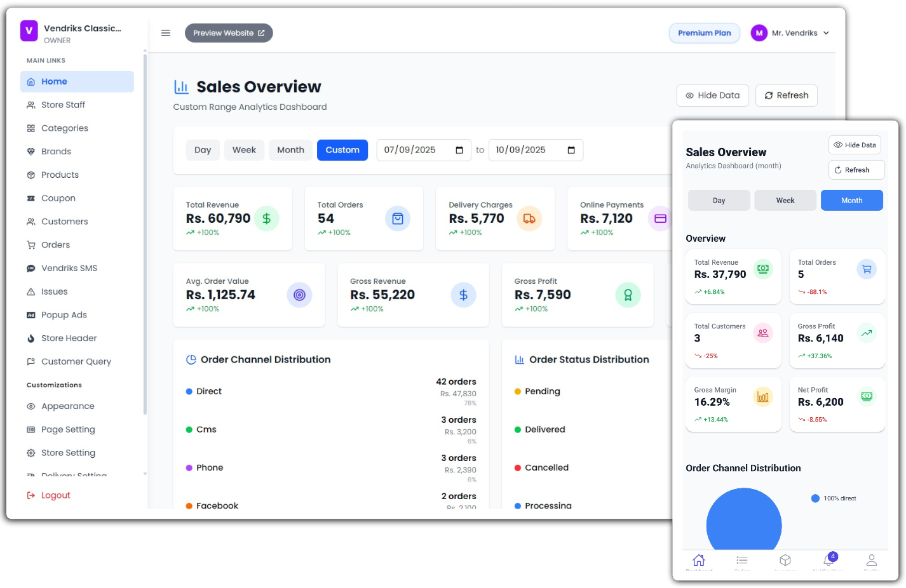The height and width of the screenshot is (588, 906).
Task: Click the Popup Ads sidebar icon
Action: tap(29, 314)
